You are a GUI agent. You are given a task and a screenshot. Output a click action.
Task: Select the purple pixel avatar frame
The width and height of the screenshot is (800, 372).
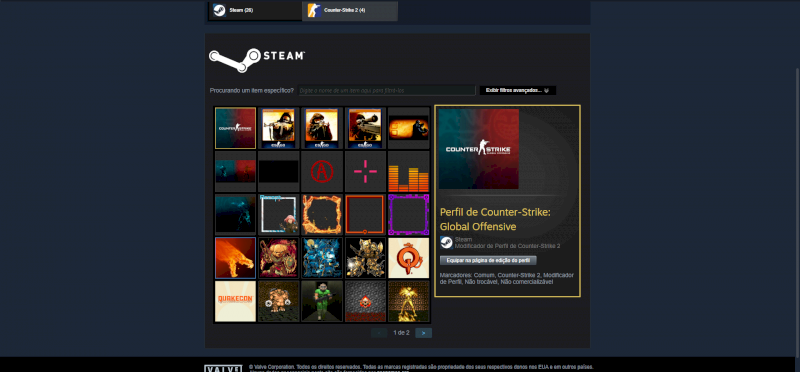[x=409, y=214]
